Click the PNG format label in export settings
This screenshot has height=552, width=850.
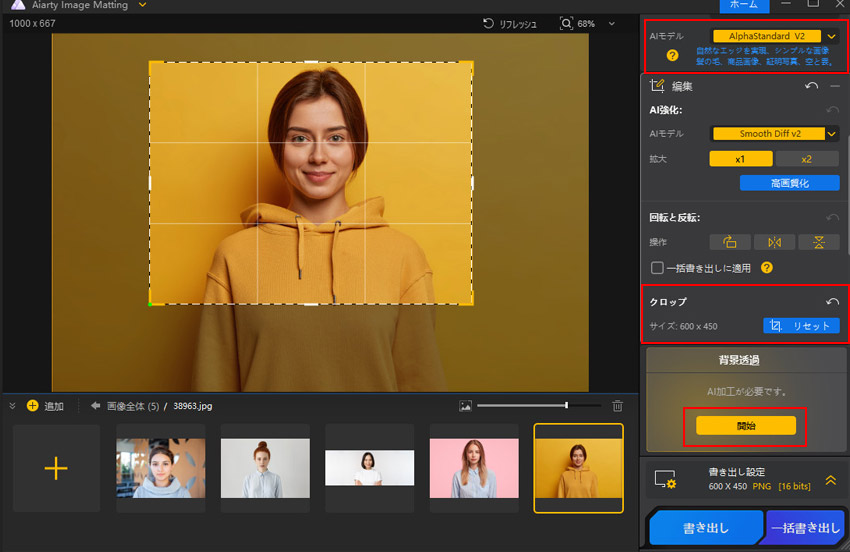[x=761, y=486]
